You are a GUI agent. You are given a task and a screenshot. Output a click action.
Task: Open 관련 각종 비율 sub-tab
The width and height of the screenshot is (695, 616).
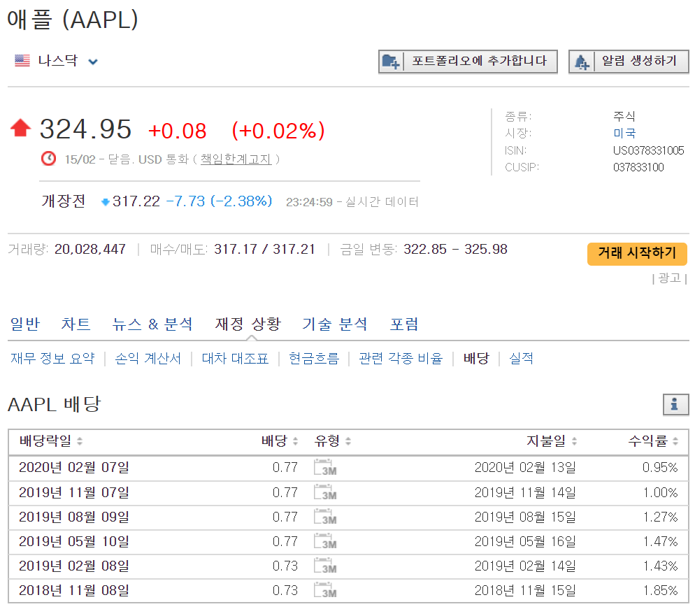pos(401,358)
